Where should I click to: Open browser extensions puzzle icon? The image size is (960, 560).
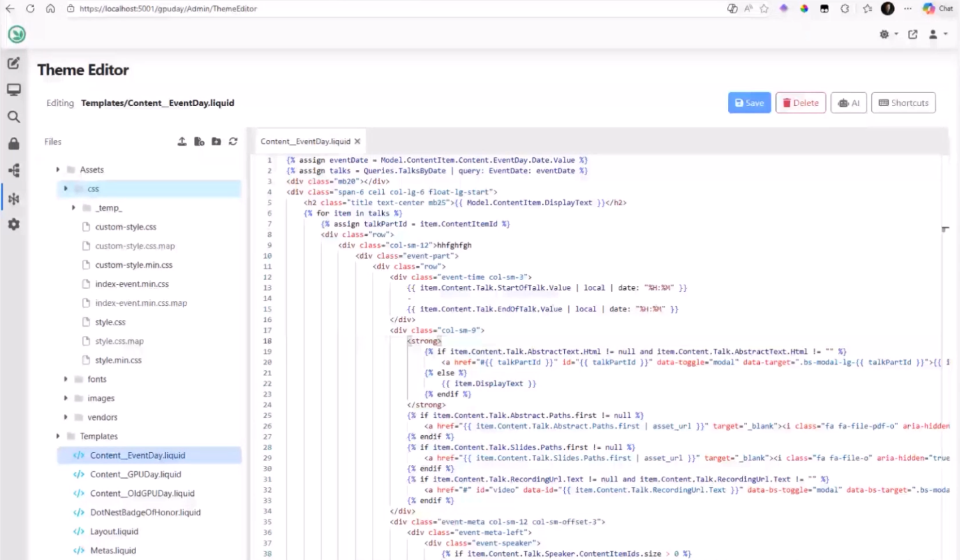pyautogui.click(x=845, y=9)
